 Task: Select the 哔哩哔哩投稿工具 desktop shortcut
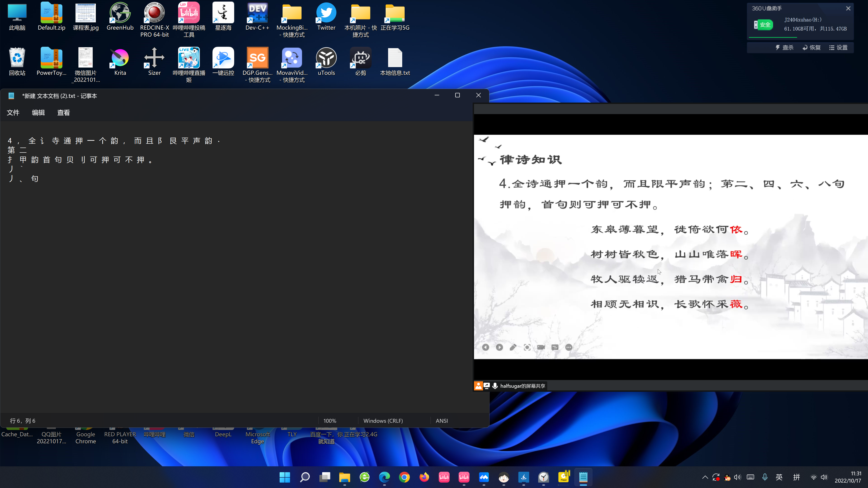189,20
